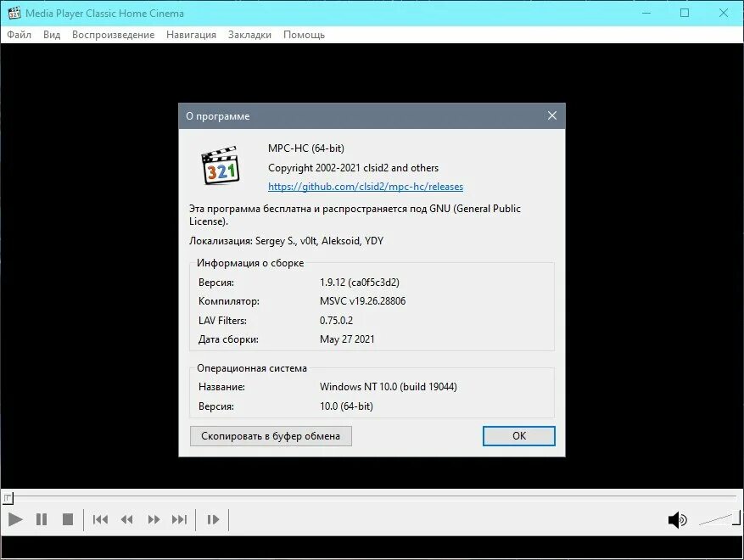Screen dimensions: 744x560
Task: Click the Скопировать в буфер обмена button
Action: (x=271, y=436)
